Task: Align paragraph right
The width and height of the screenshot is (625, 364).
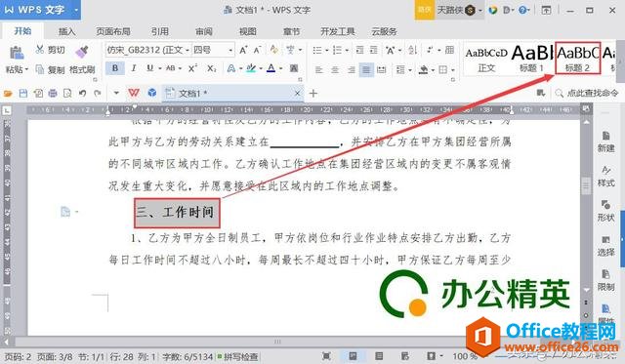Action: (351, 70)
